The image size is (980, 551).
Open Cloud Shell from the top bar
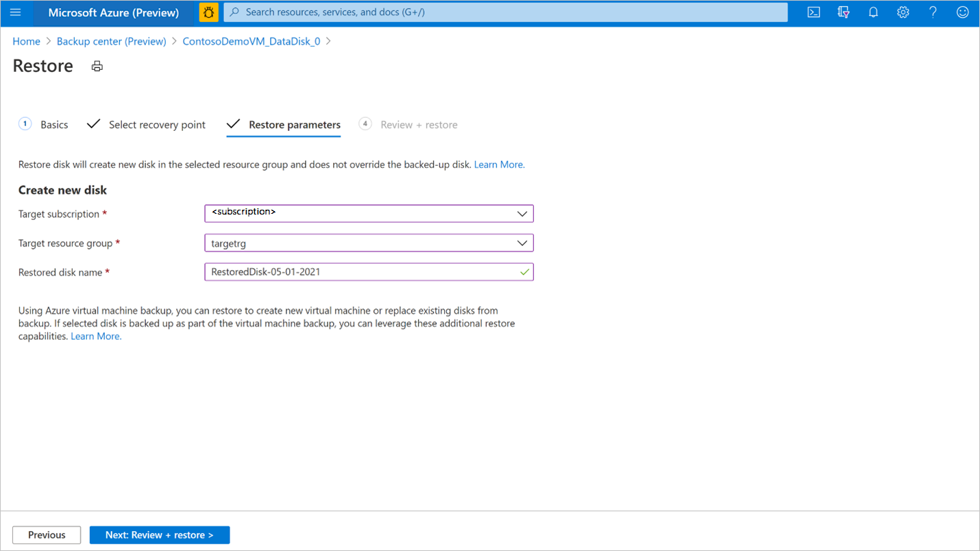coord(813,12)
